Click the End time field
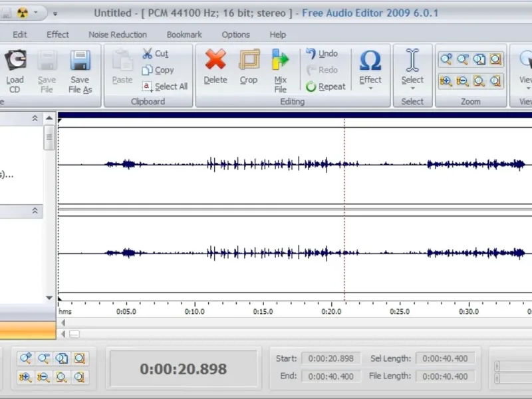532x399 pixels. coord(331,376)
